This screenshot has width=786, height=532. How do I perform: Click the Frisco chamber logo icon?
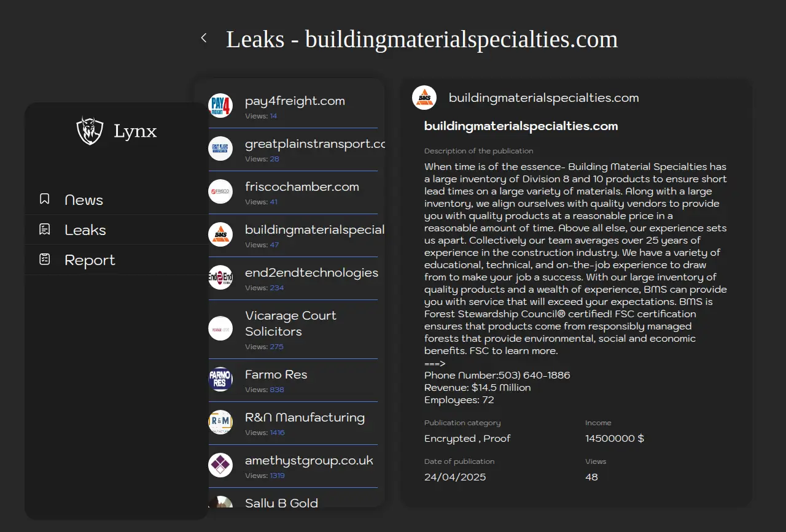[220, 191]
